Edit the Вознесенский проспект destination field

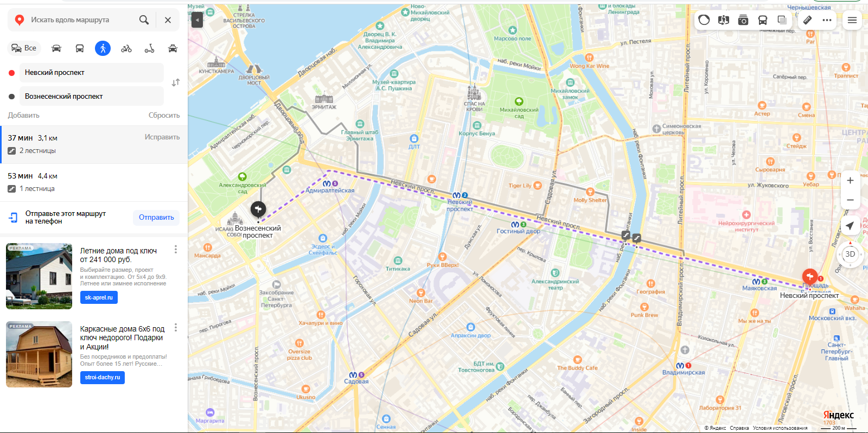(x=92, y=96)
